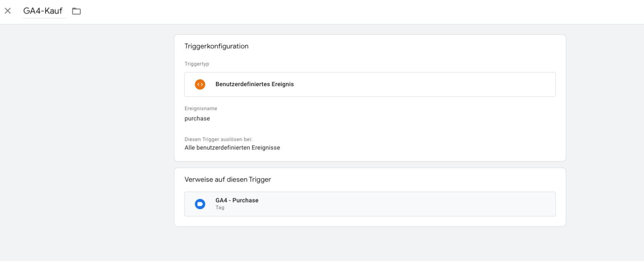Click the Tag type sublabel
Viewport: 644px width, 261px height.
(x=220, y=208)
